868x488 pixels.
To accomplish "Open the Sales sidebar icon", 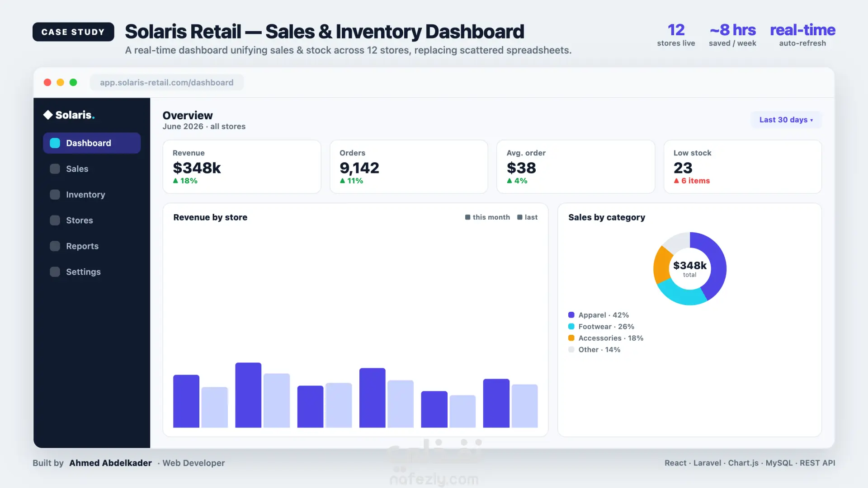I will [55, 169].
